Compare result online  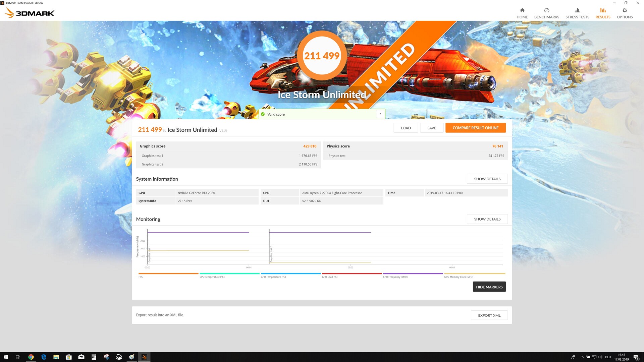pyautogui.click(x=475, y=128)
